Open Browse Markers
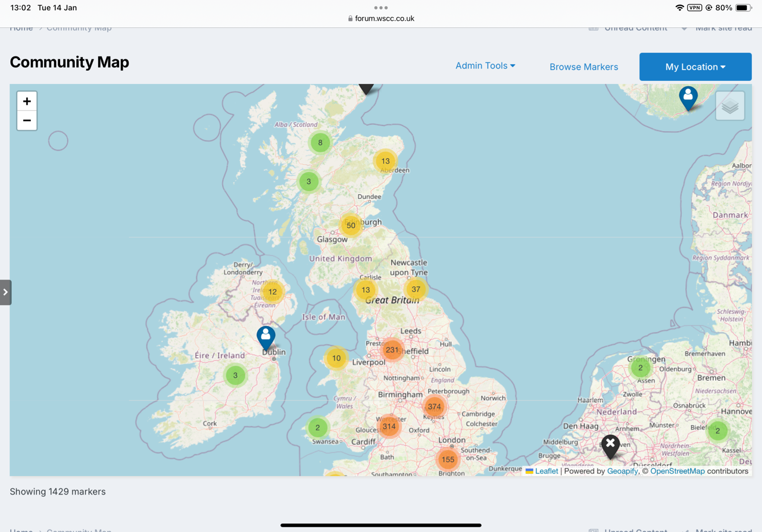 pyautogui.click(x=583, y=67)
